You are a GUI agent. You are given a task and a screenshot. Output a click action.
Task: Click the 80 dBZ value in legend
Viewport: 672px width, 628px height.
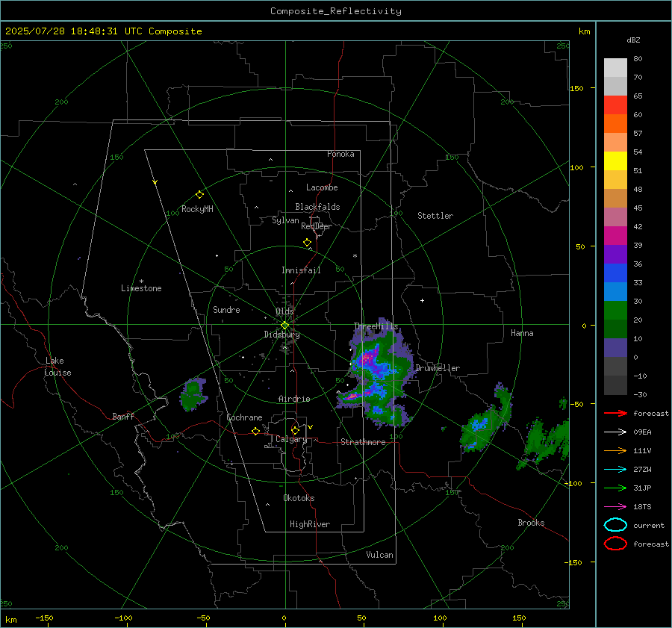pyautogui.click(x=638, y=59)
